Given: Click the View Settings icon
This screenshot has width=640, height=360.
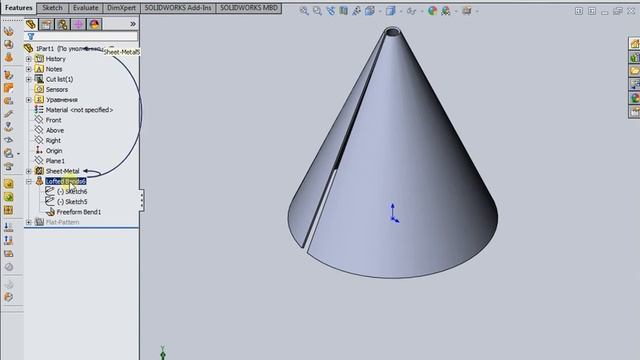Looking at the screenshot, I should [467, 11].
